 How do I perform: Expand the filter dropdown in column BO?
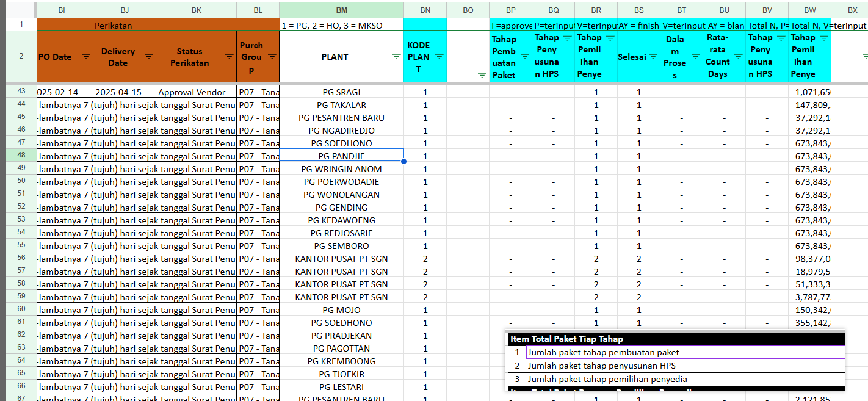tap(482, 75)
